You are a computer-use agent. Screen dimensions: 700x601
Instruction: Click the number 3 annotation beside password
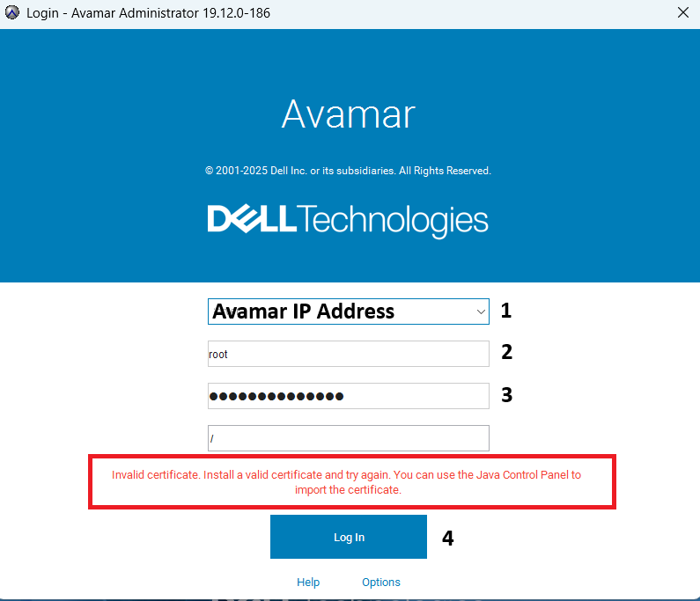click(x=506, y=395)
